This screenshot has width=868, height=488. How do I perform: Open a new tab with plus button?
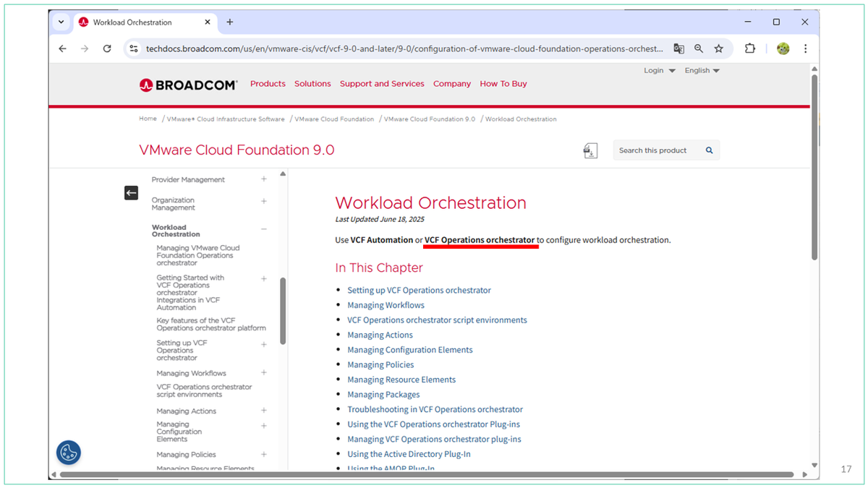pos(230,22)
